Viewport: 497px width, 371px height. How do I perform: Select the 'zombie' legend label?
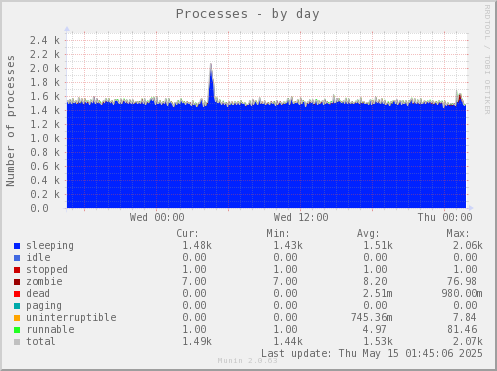44,281
